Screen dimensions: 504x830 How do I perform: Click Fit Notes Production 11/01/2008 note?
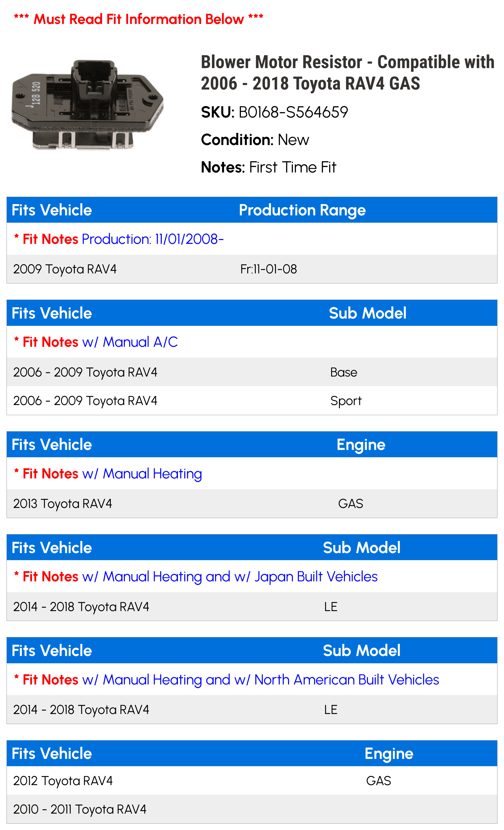[119, 239]
